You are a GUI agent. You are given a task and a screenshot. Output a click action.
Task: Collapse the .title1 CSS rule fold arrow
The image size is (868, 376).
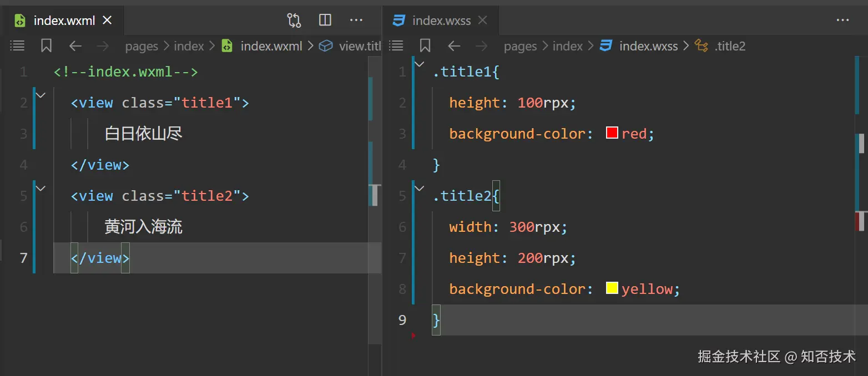tap(420, 64)
